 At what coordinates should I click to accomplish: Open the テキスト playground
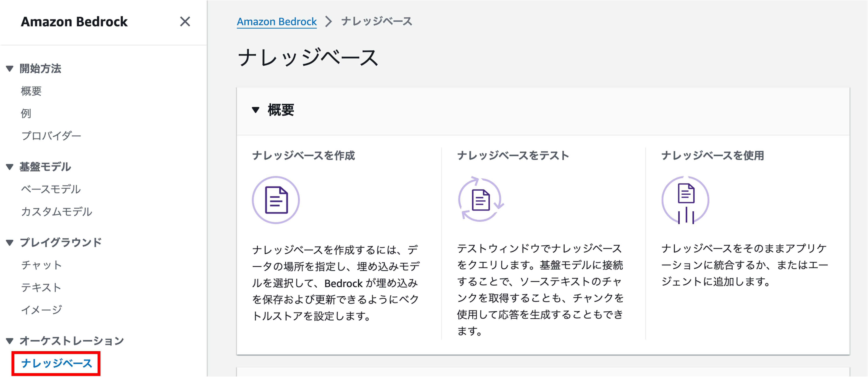click(x=41, y=287)
